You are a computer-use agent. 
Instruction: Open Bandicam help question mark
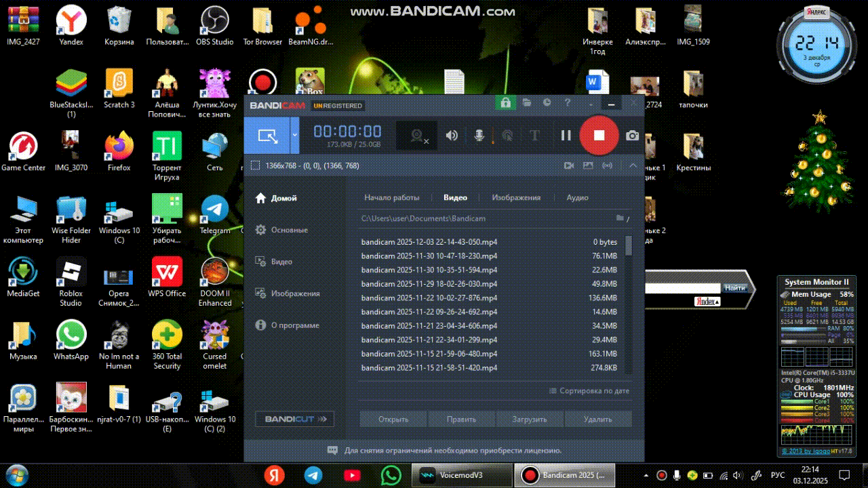click(x=568, y=103)
